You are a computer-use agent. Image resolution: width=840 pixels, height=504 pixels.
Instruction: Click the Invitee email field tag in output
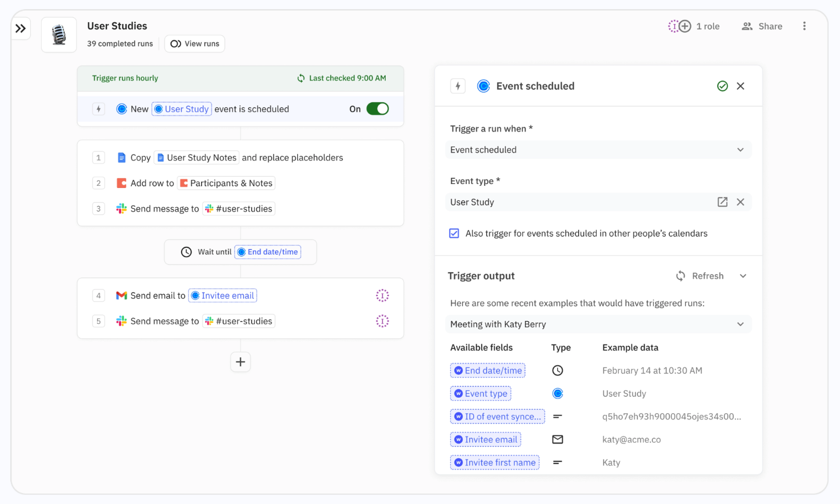486,439
